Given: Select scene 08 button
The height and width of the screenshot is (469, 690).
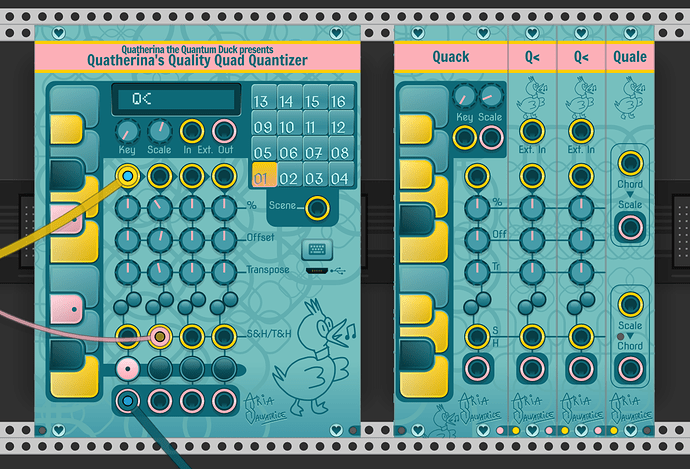Looking at the screenshot, I should coord(341,150).
